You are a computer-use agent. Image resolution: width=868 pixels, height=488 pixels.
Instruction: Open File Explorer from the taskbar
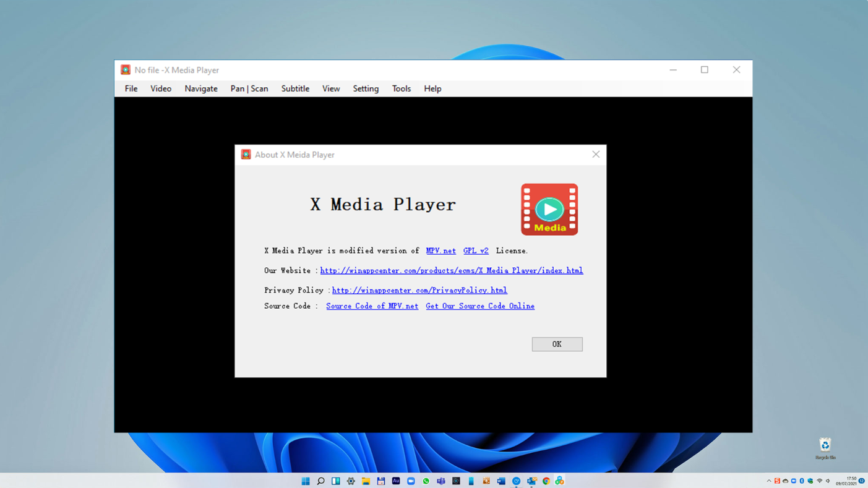(x=366, y=481)
